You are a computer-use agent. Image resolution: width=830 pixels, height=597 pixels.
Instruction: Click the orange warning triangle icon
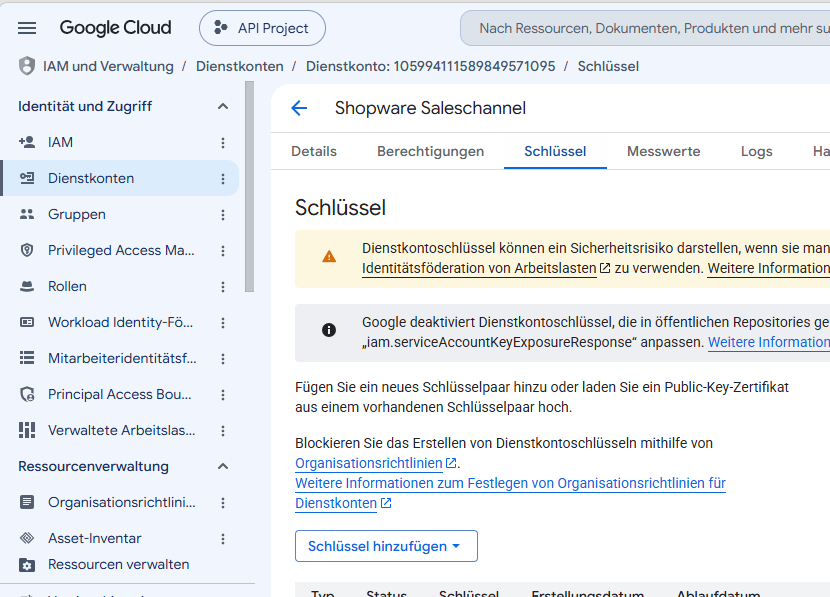tap(329, 257)
